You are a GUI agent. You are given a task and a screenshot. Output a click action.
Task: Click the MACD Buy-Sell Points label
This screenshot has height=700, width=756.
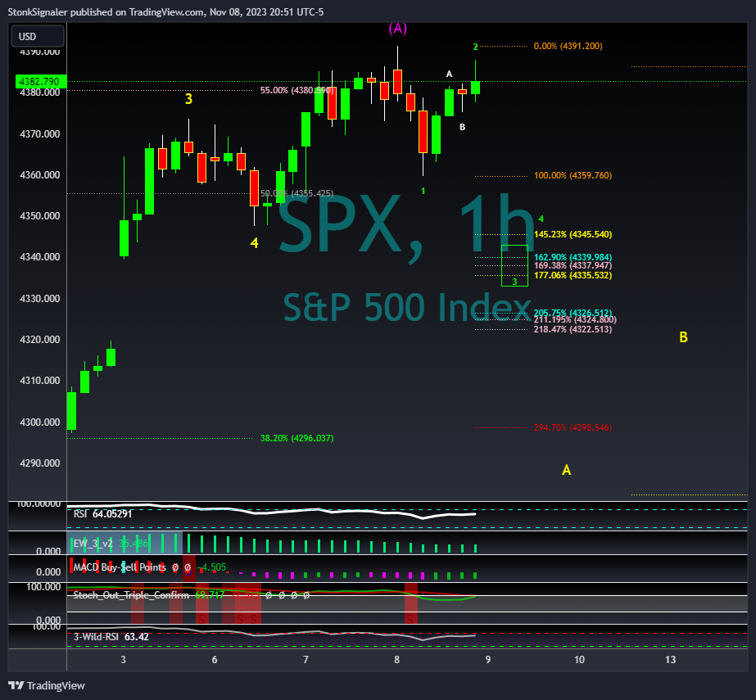point(120,567)
